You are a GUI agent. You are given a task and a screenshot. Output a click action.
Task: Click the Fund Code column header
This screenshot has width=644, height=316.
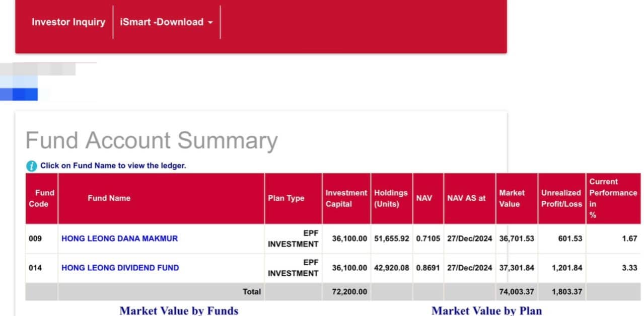tap(42, 198)
